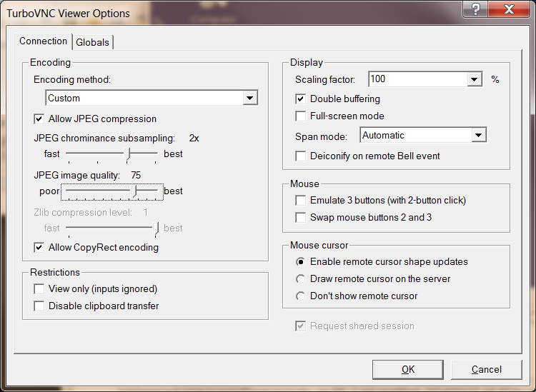Click the TurboVNC Viewer Options title bar
This screenshot has height=392, width=536.
click(x=232, y=13)
